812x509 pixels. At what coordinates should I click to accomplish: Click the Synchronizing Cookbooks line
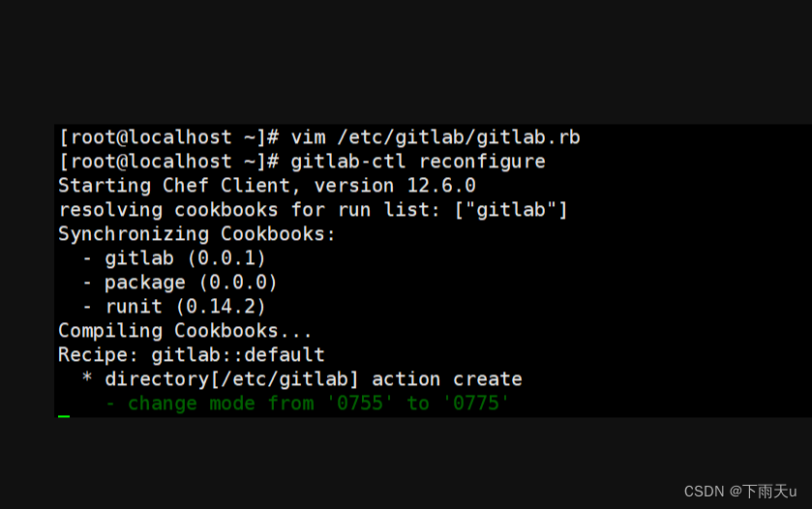pyautogui.click(x=196, y=234)
